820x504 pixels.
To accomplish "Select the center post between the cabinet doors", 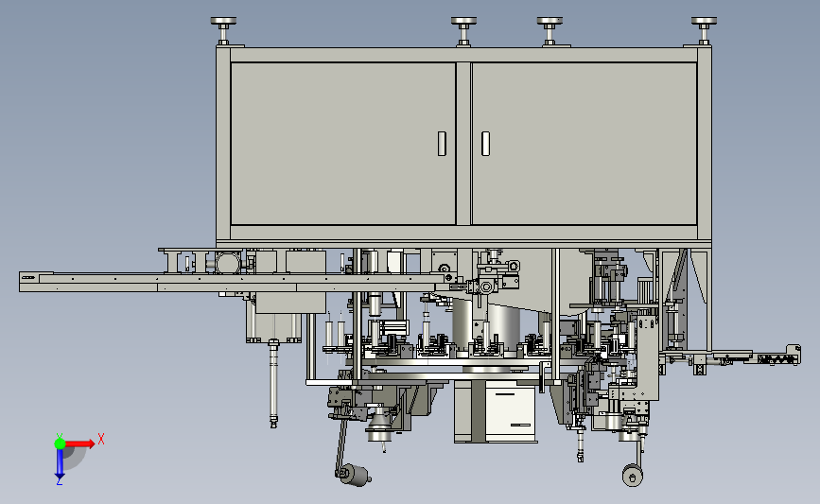I will [x=463, y=144].
